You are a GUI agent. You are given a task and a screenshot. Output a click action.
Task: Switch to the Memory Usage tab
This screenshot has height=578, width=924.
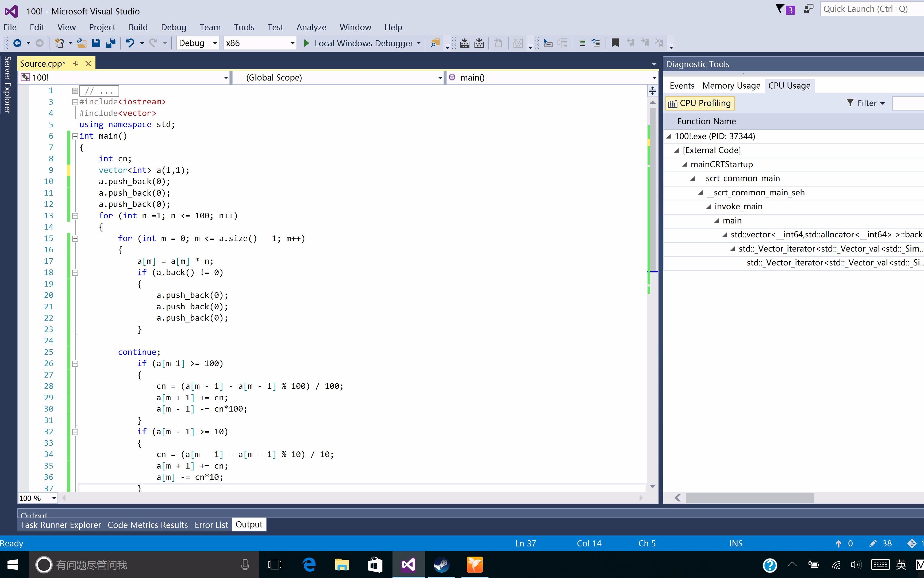731,86
